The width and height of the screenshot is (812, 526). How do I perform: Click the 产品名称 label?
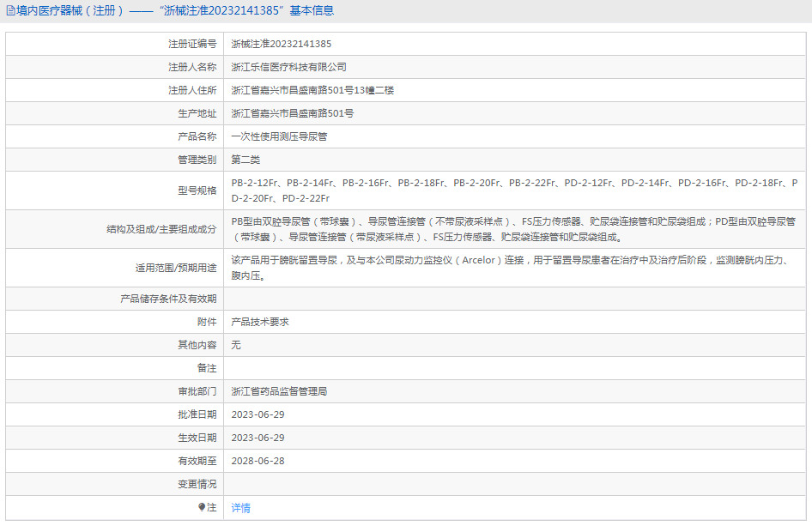point(197,136)
